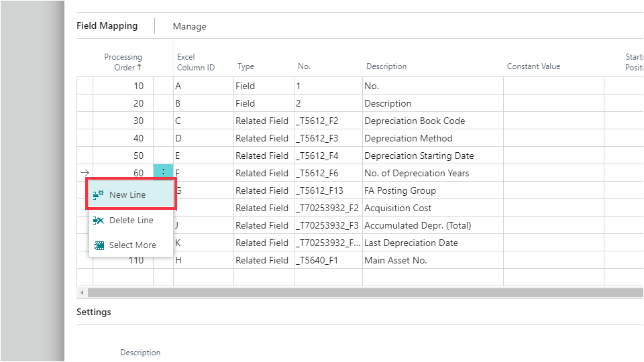Click Description cell Accumulated Depr. (Total)
Image resolution: width=644 pixels, height=362 pixels.
(x=433, y=225)
